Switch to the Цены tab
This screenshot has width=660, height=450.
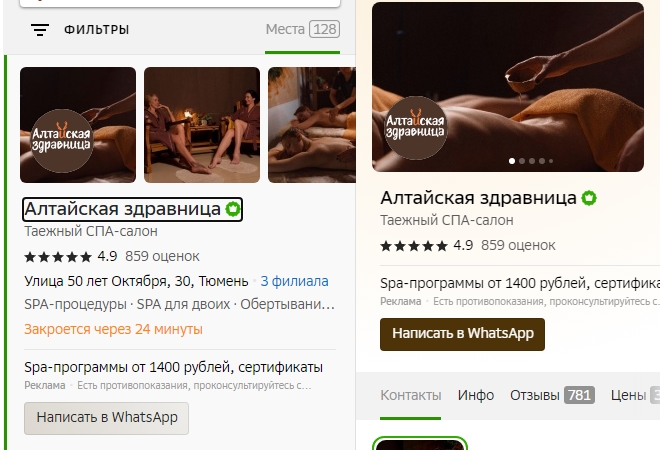tap(635, 395)
